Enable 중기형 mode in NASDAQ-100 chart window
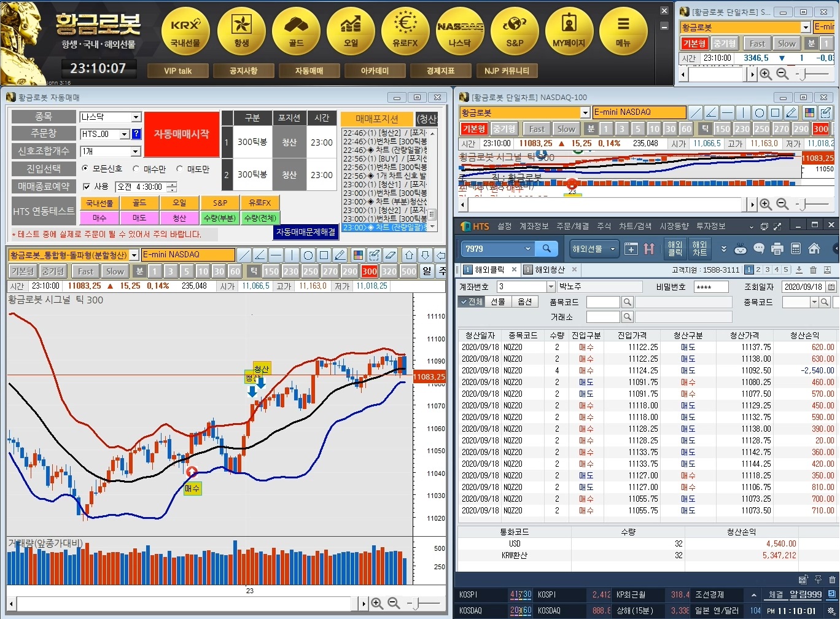 pyautogui.click(x=505, y=129)
